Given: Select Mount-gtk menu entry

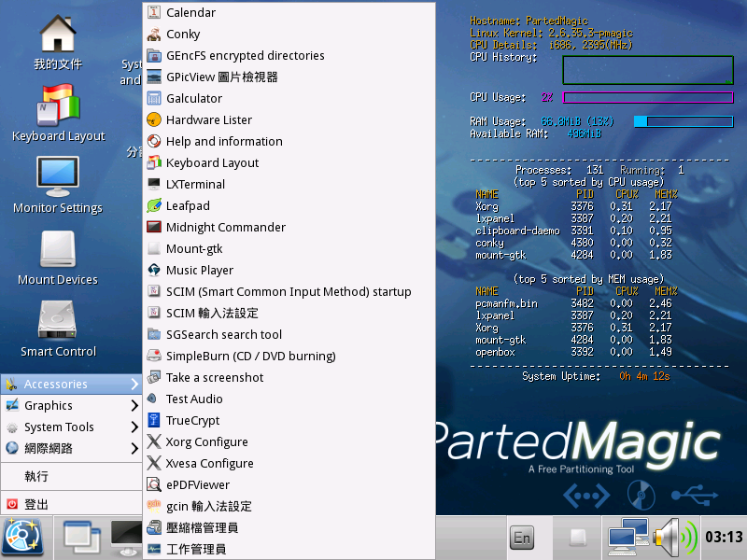Looking at the screenshot, I should [289, 248].
